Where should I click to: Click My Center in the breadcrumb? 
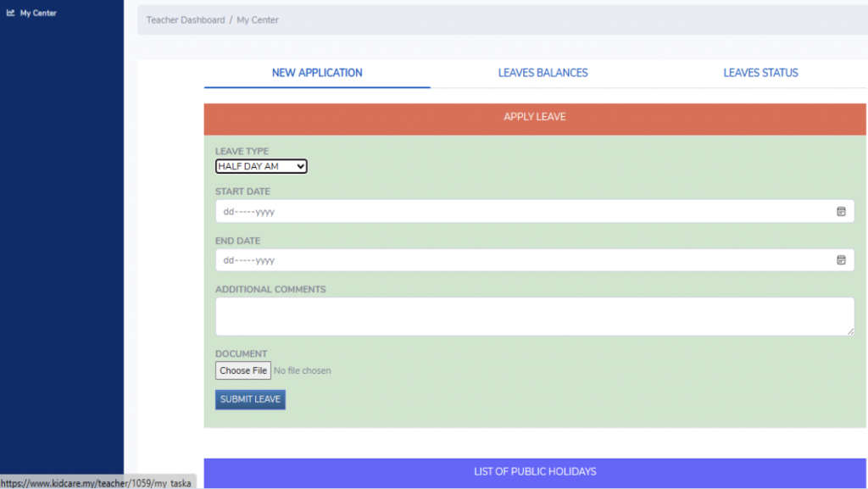[258, 20]
